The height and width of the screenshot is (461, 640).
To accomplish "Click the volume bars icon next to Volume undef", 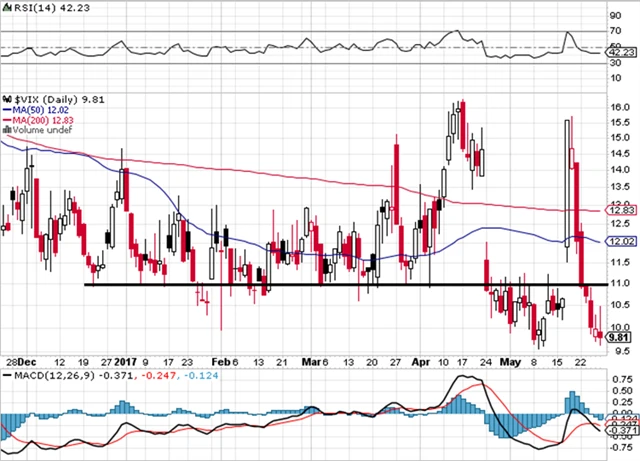I will 6,128.
